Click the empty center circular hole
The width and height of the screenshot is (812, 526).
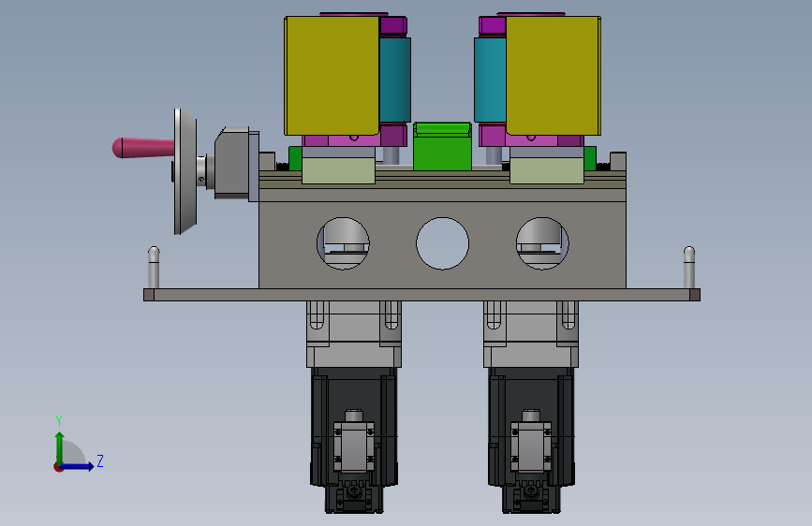(x=443, y=243)
